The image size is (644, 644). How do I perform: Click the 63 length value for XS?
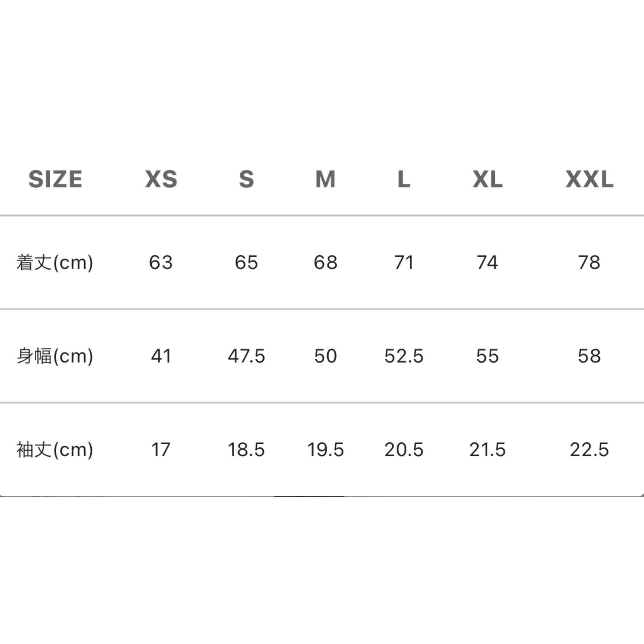click(161, 262)
